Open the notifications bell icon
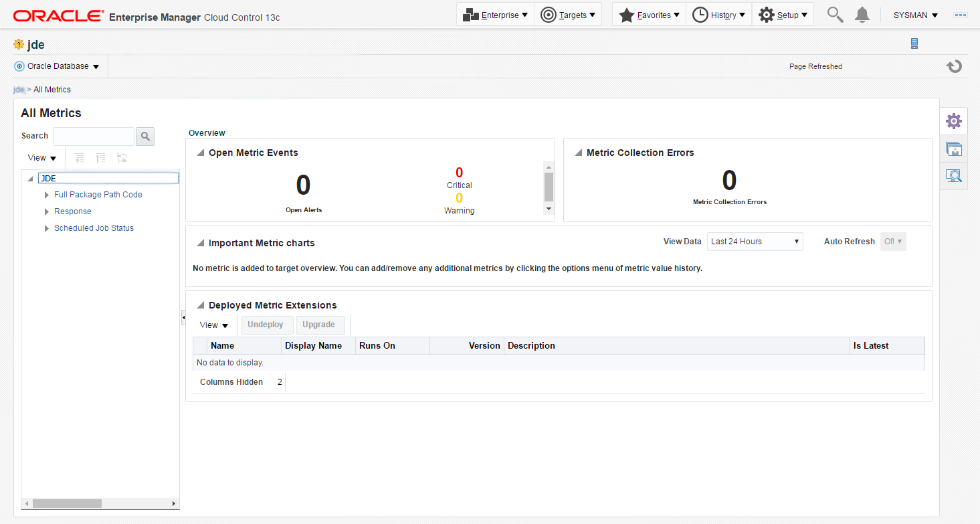This screenshot has height=524, width=980. point(863,15)
